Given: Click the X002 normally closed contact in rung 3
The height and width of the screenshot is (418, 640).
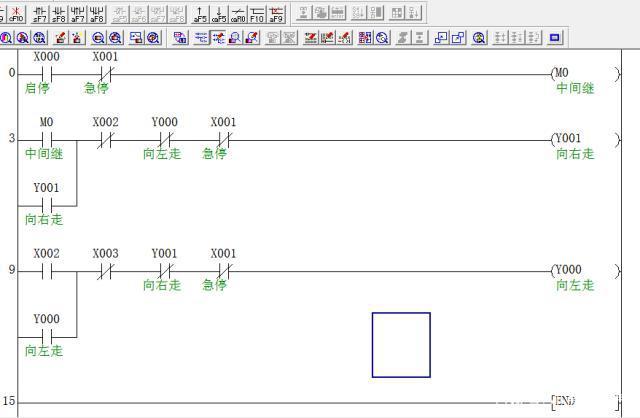Looking at the screenshot, I should pos(105,139).
